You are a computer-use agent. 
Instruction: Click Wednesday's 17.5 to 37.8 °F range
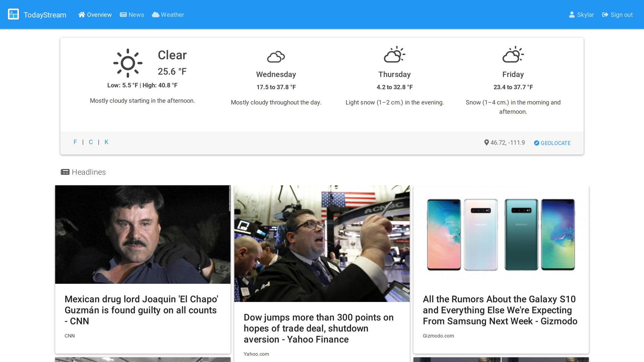(276, 87)
